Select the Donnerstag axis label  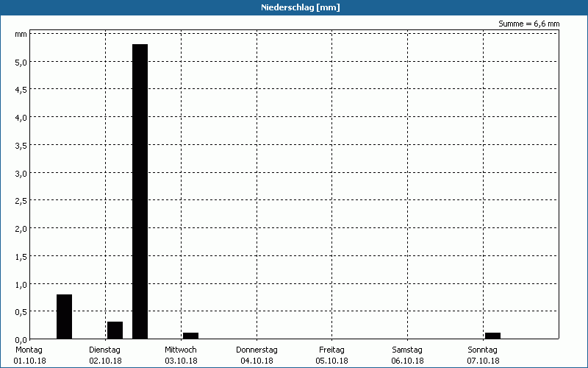[x=257, y=350]
